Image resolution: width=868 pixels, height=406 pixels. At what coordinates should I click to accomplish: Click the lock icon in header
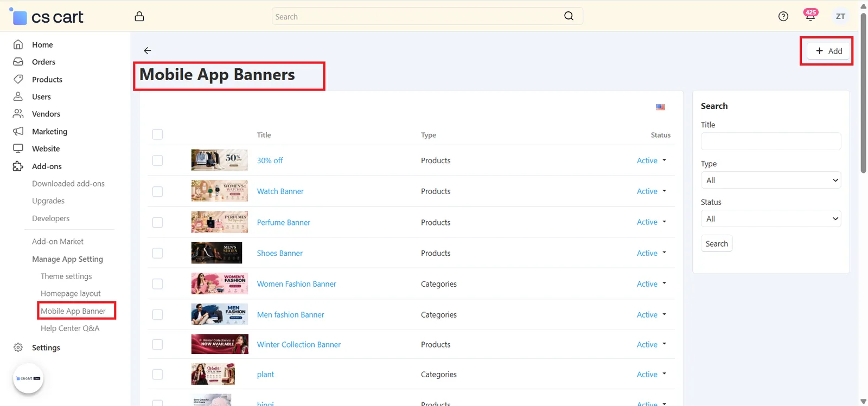click(139, 16)
